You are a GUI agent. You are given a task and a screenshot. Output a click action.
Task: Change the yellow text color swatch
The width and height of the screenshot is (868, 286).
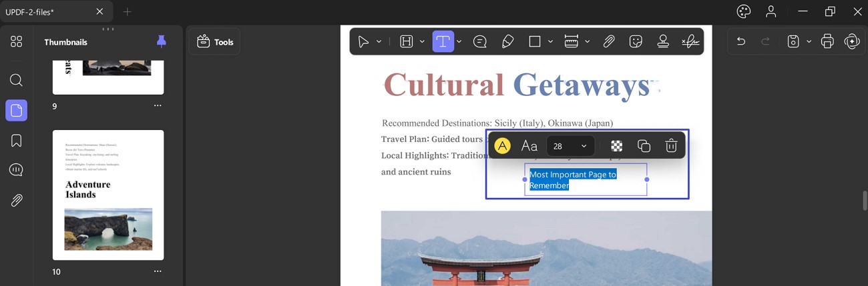tap(502, 146)
